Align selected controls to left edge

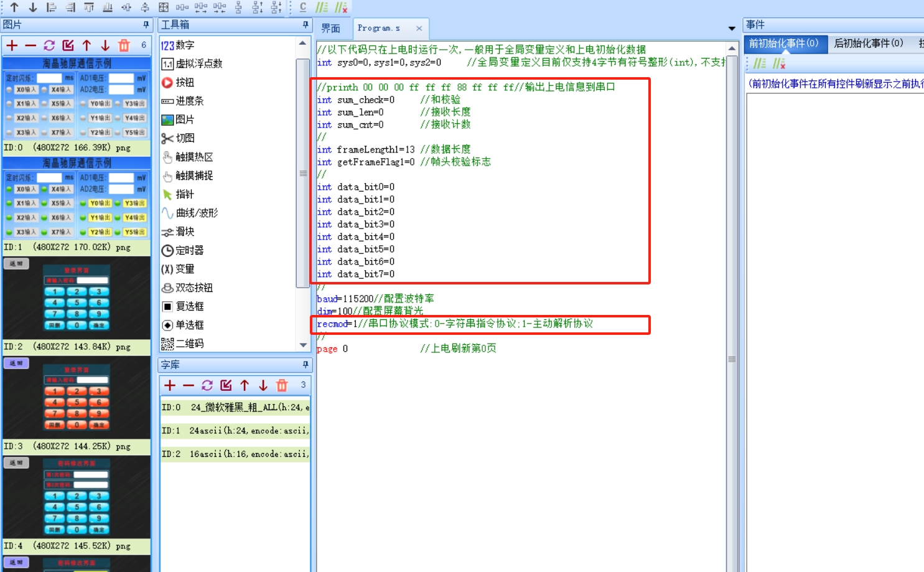pyautogui.click(x=52, y=7)
